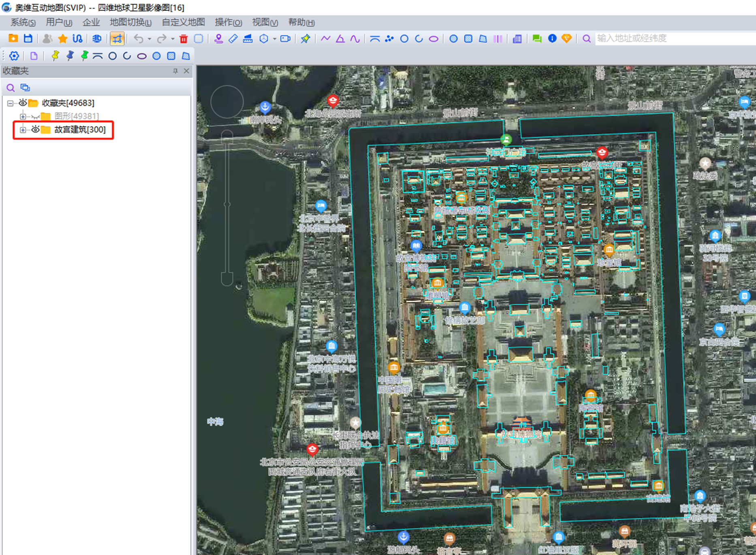Click the orange star favorites icon

click(x=62, y=39)
